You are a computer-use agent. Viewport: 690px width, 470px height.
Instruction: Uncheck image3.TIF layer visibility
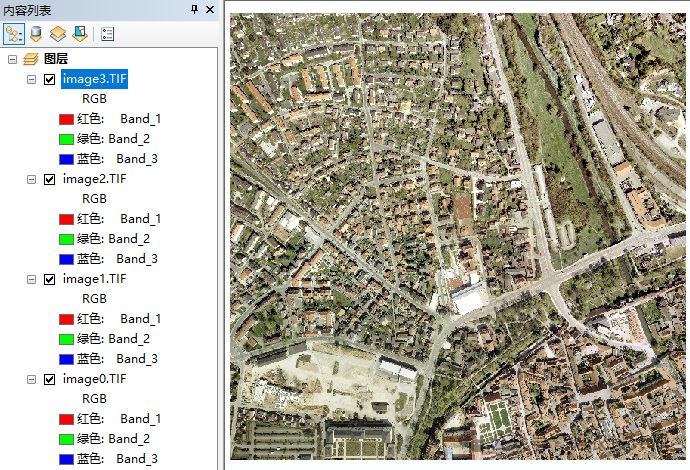point(49,80)
